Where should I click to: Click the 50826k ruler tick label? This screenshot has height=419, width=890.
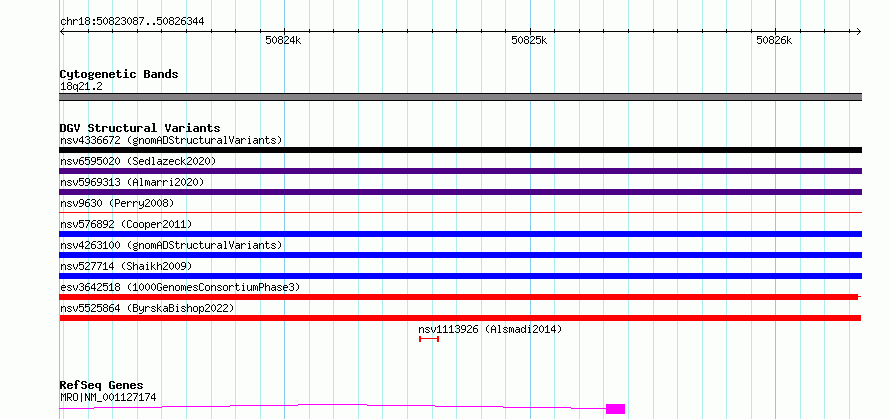(x=774, y=40)
